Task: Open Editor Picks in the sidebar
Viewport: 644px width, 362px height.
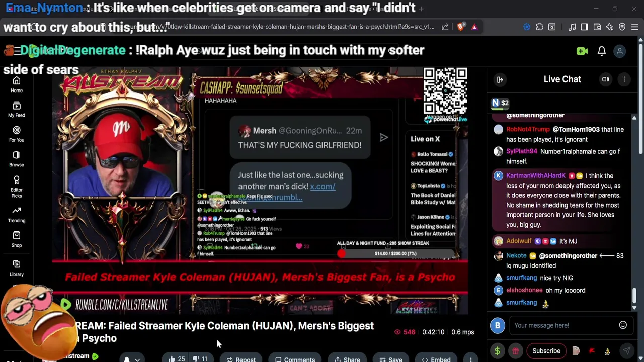Action: (x=17, y=187)
